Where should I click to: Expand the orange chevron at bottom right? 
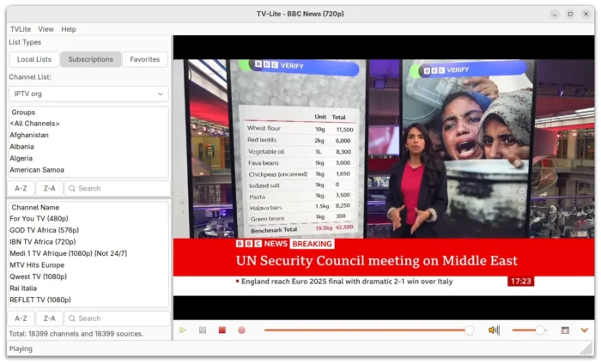(x=585, y=330)
